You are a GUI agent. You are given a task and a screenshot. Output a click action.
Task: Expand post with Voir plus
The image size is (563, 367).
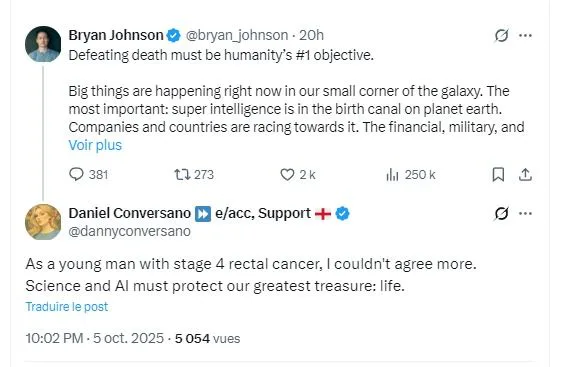[95, 145]
